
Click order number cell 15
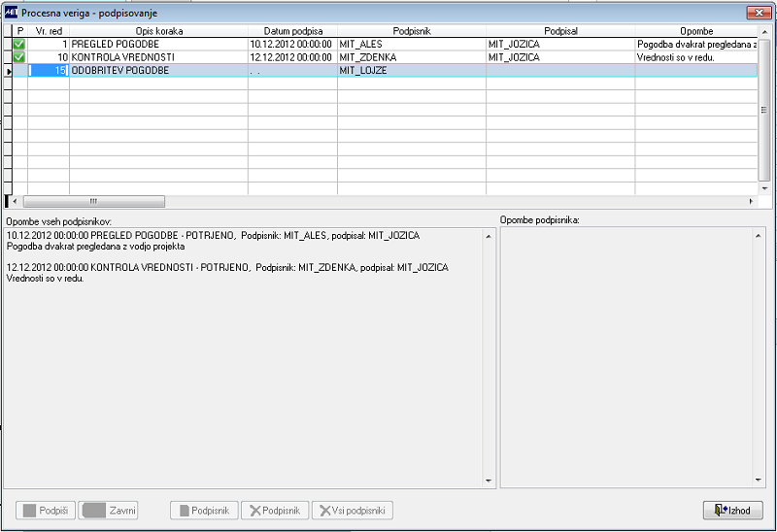pyautogui.click(x=49, y=70)
